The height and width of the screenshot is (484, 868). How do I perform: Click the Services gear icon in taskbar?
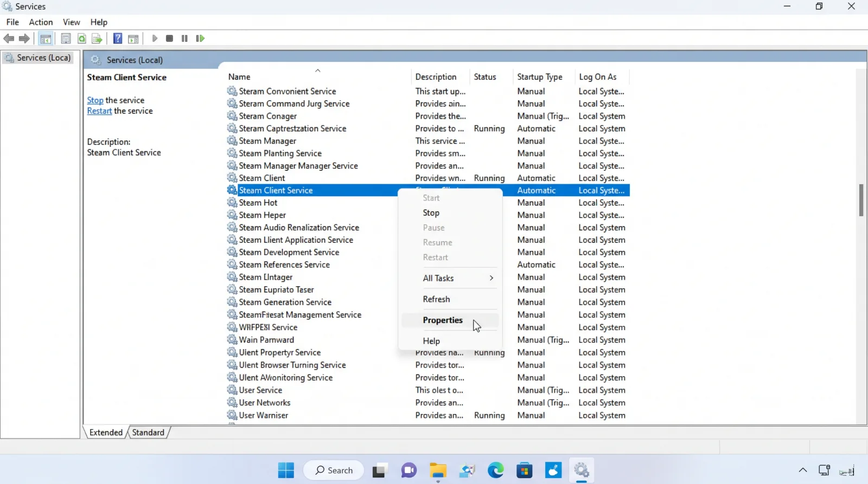(582, 470)
